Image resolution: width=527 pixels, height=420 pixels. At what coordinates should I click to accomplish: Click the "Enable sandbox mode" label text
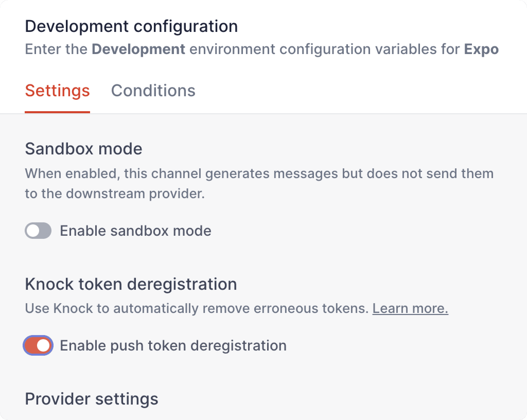coord(135,231)
